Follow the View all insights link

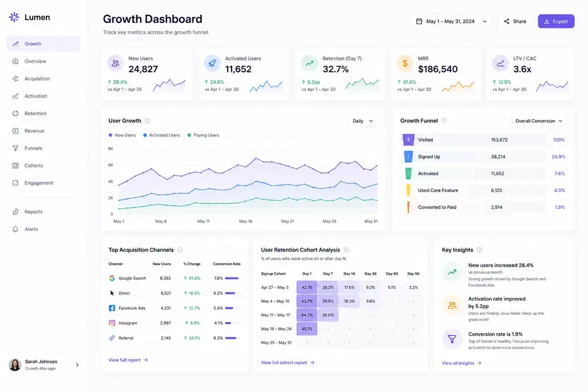[461, 363]
